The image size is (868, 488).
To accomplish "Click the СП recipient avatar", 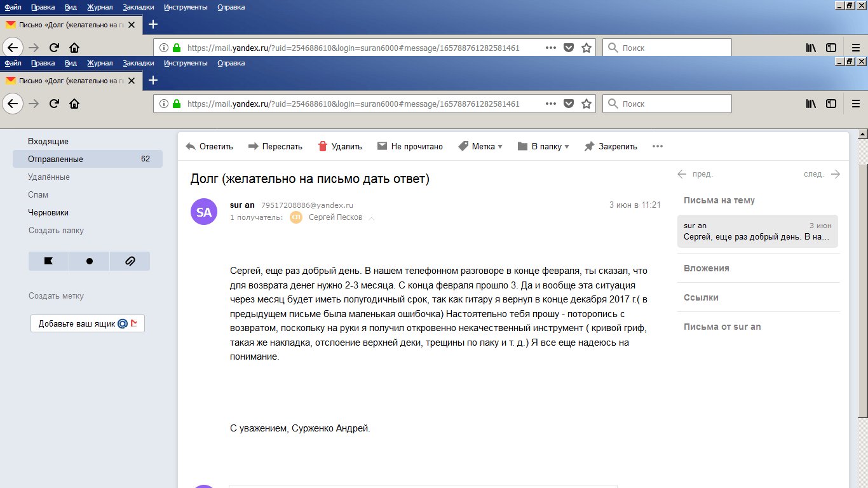I will [x=296, y=217].
